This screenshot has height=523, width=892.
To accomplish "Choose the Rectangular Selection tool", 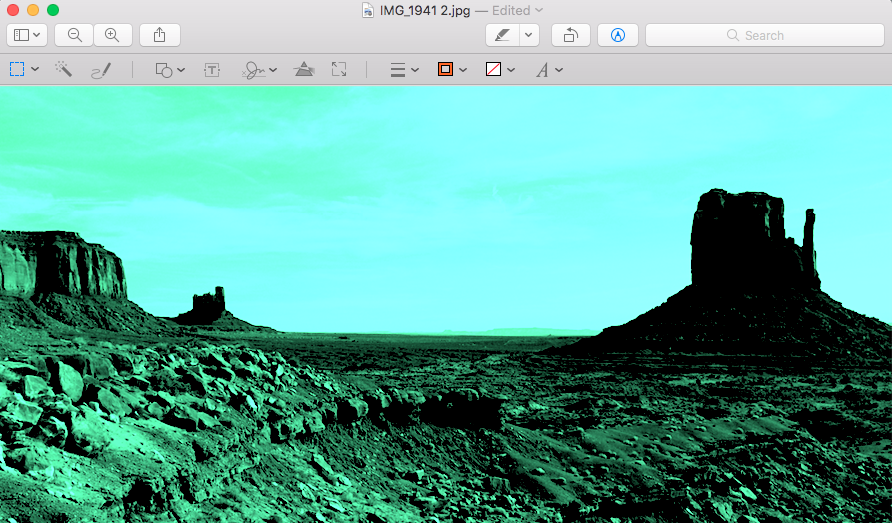I will coord(17,69).
